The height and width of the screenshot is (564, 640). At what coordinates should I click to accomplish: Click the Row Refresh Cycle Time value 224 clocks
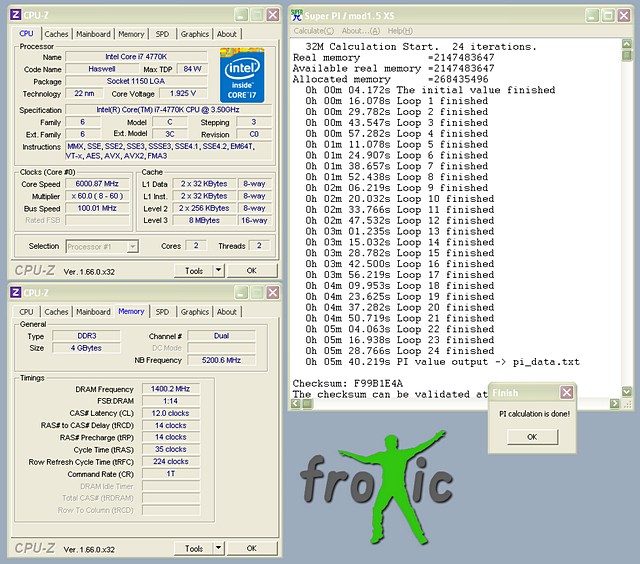tap(171, 462)
